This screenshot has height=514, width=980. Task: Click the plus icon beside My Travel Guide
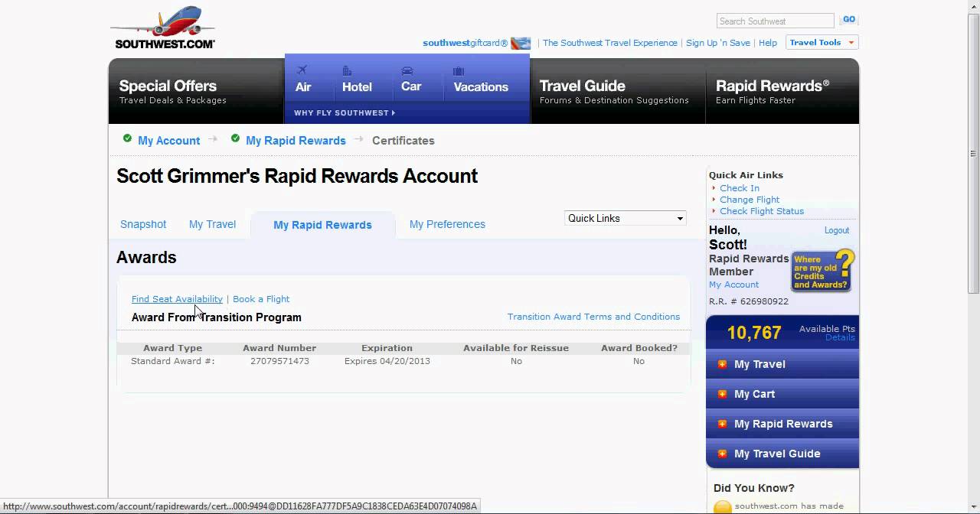722,454
